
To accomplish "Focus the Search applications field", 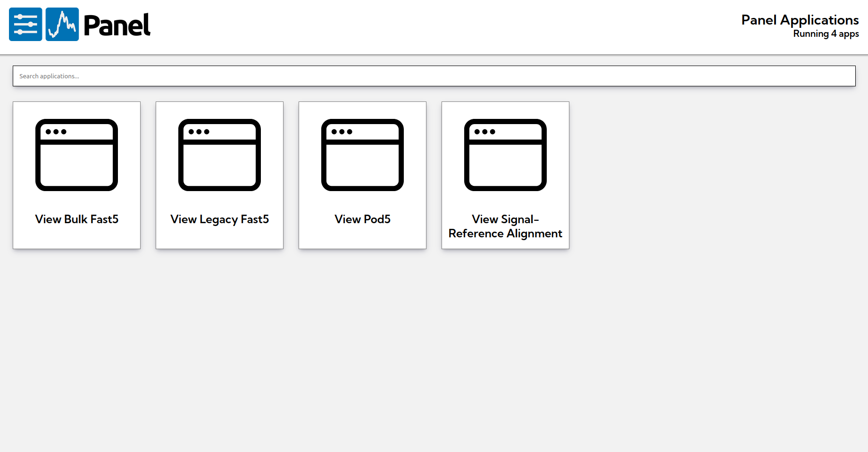I will (434, 76).
